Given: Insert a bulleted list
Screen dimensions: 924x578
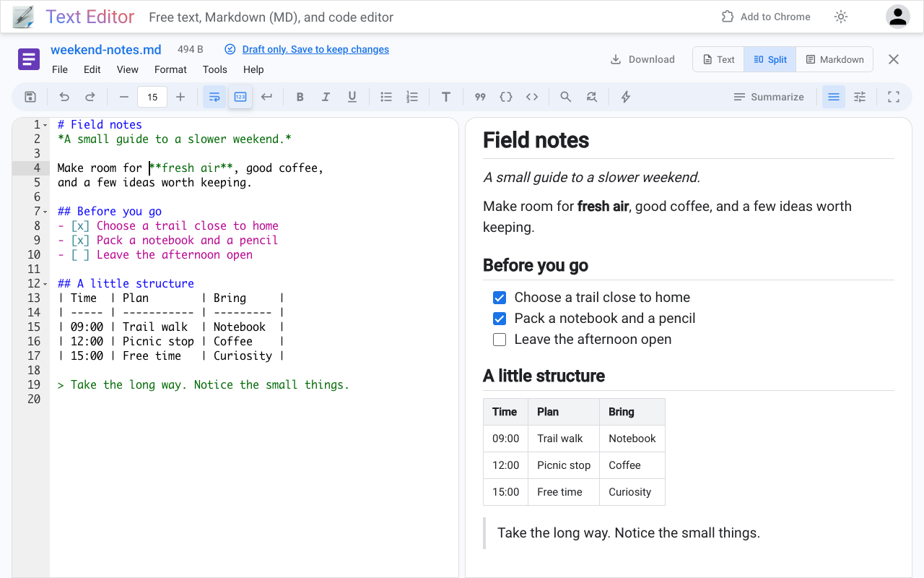Looking at the screenshot, I should point(386,97).
